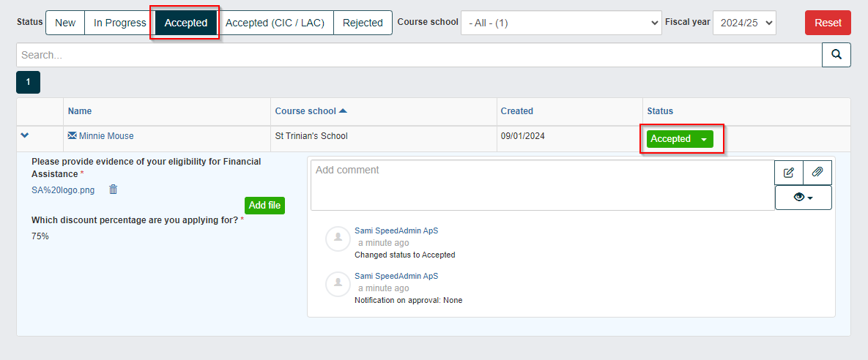Click the paperclip attachment icon
Screen dimensions: 868x360
coord(817,173)
